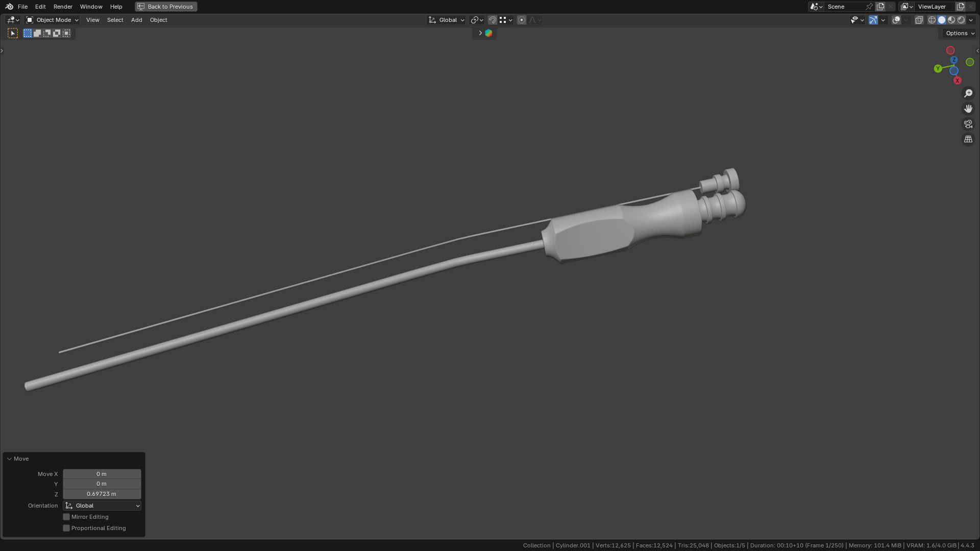Open the viewport Add menu
The image size is (980, 551).
click(x=136, y=20)
